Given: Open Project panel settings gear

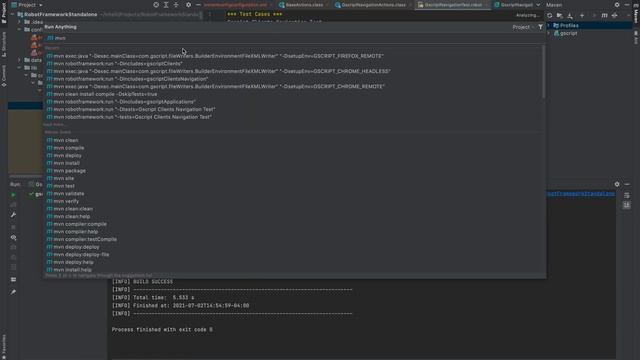Looking at the screenshot, I should (x=188, y=5).
